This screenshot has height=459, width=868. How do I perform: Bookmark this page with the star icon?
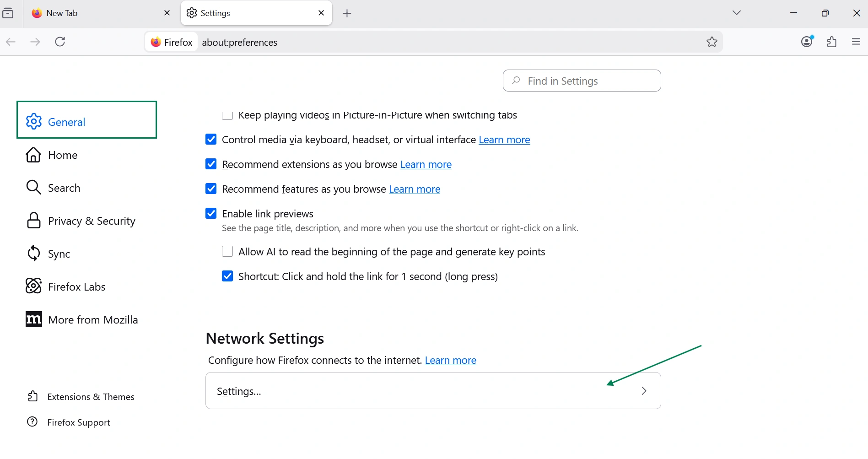pos(712,42)
